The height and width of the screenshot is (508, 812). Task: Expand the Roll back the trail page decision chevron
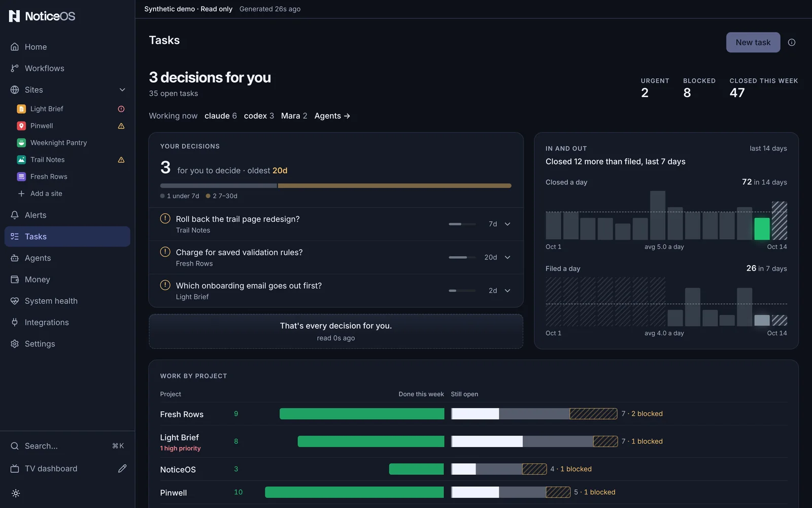(x=507, y=224)
